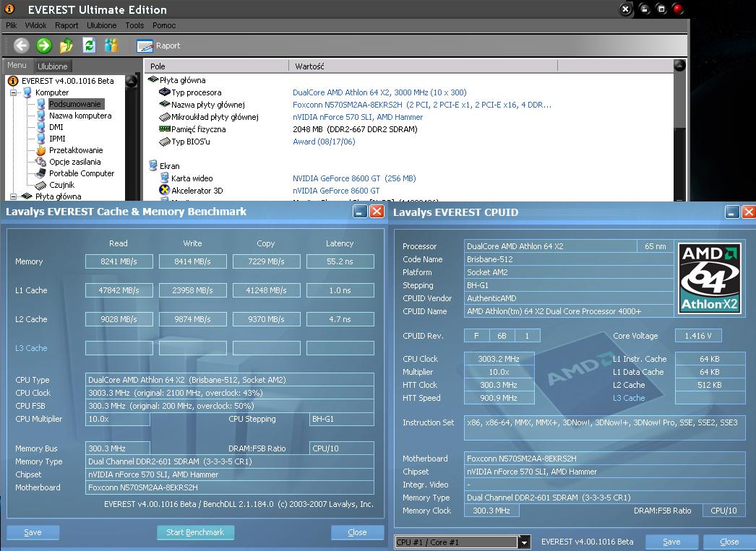Click the Akcelerator 3D icon
This screenshot has width=756, height=551.
164,191
